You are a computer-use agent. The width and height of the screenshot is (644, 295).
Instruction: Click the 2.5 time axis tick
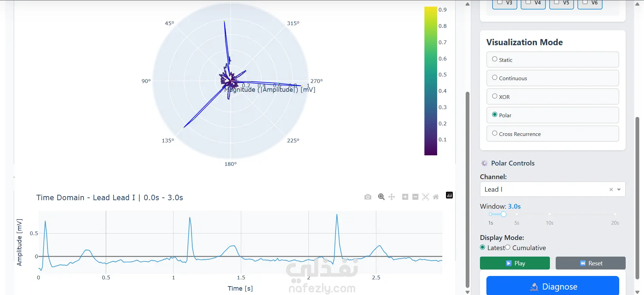(376, 277)
